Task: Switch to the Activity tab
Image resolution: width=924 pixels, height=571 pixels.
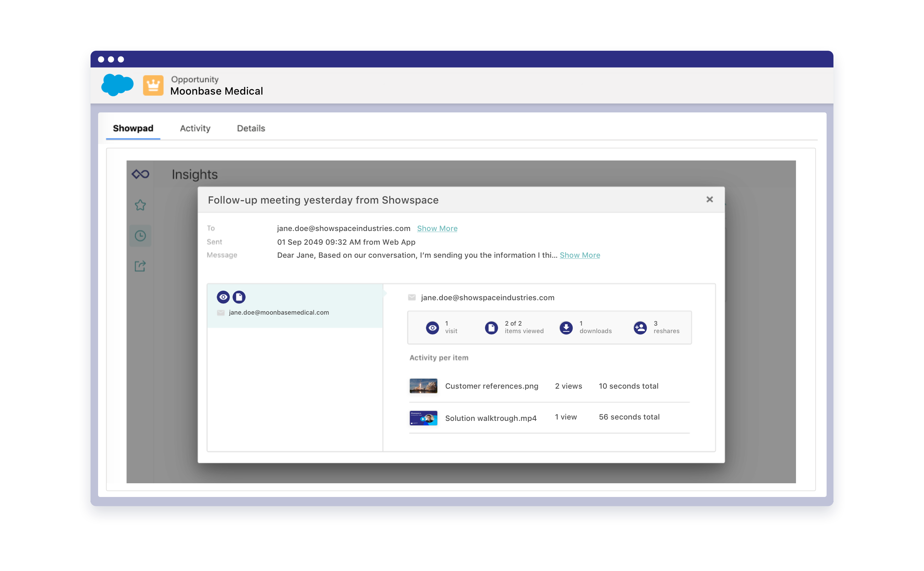Action: pyautogui.click(x=195, y=129)
